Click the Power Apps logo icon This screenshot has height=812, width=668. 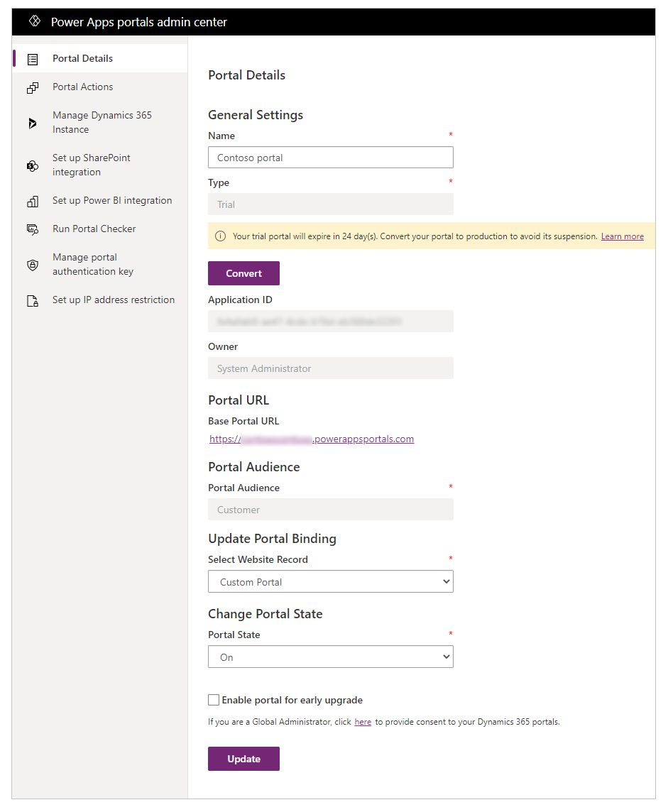(35, 22)
